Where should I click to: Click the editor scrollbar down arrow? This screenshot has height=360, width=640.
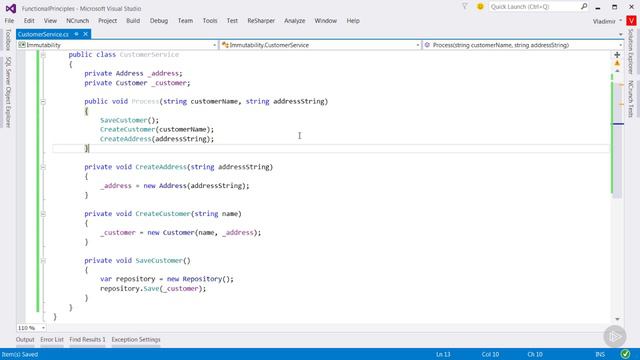(x=617, y=319)
